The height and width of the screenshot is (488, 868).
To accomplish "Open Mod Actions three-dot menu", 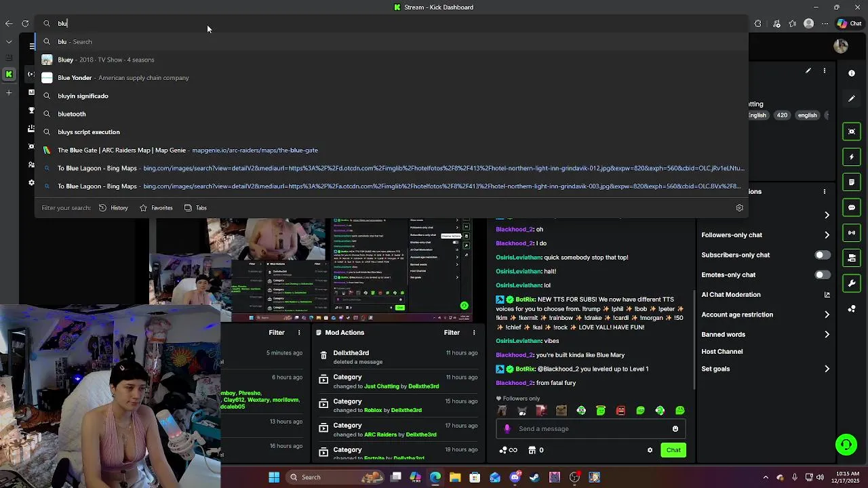I will 474,333.
